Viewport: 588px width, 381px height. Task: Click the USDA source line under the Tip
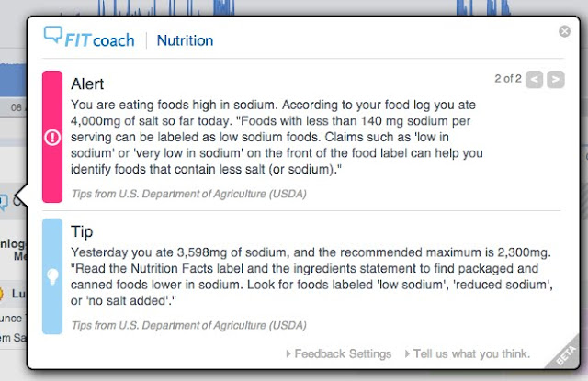tap(188, 325)
